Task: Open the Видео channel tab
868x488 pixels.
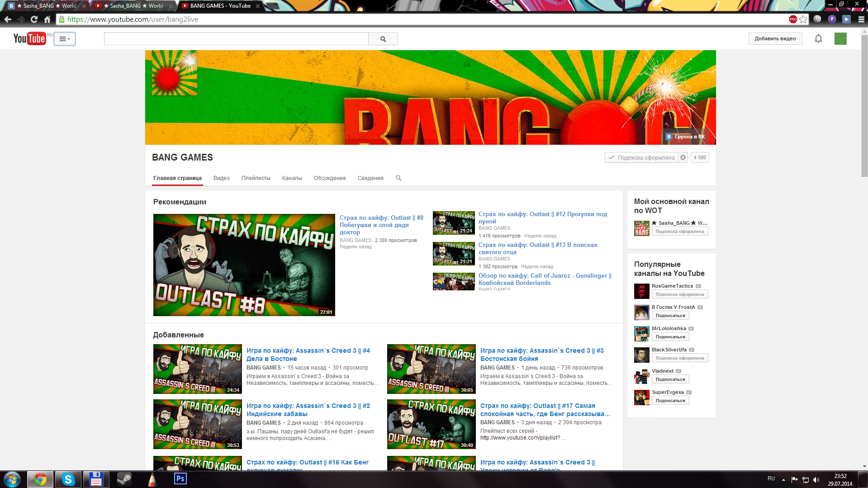Action: tap(222, 178)
